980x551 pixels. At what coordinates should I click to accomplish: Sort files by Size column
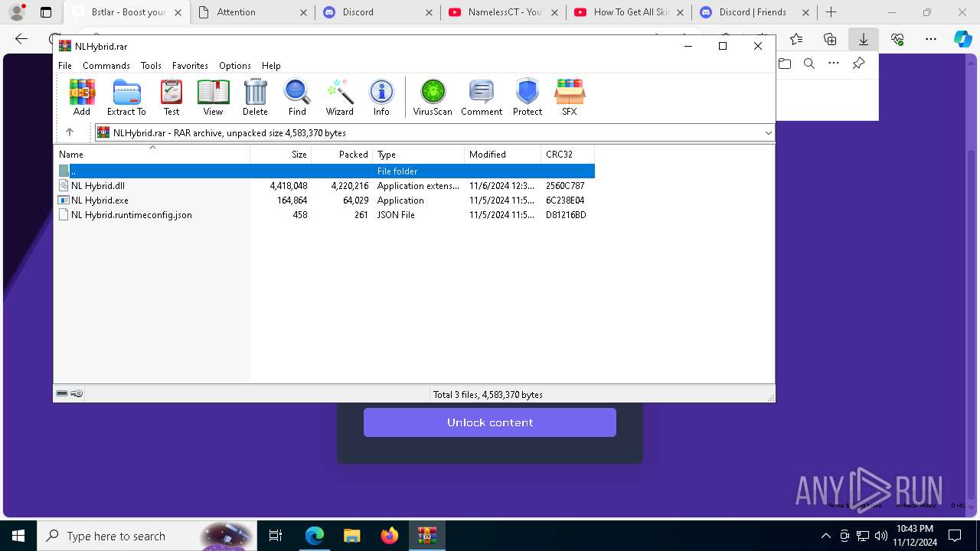coord(281,155)
